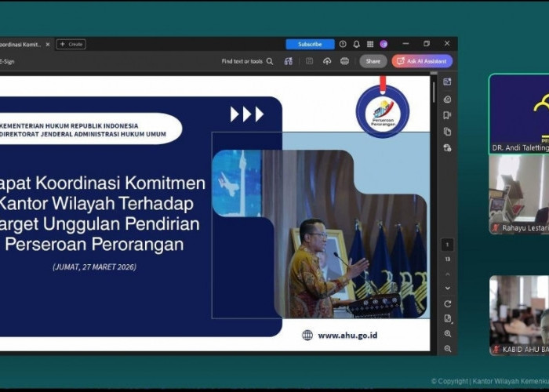Click the Create new tab button
Image resolution: width=549 pixels, height=392 pixels.
71,44
